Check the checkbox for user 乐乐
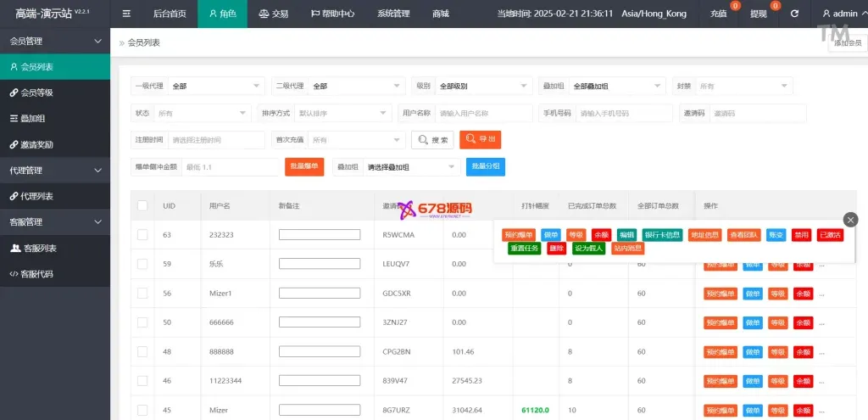The height and width of the screenshot is (420, 868). [x=142, y=264]
